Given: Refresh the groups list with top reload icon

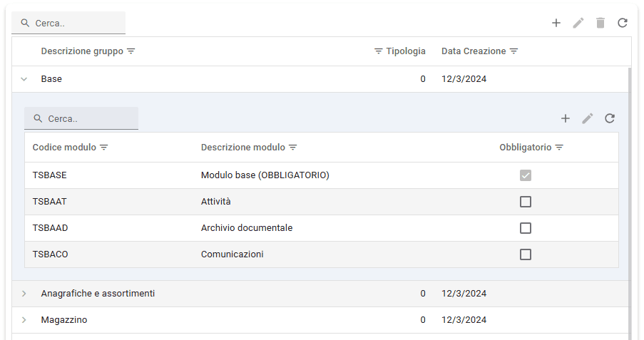Looking at the screenshot, I should click(623, 23).
